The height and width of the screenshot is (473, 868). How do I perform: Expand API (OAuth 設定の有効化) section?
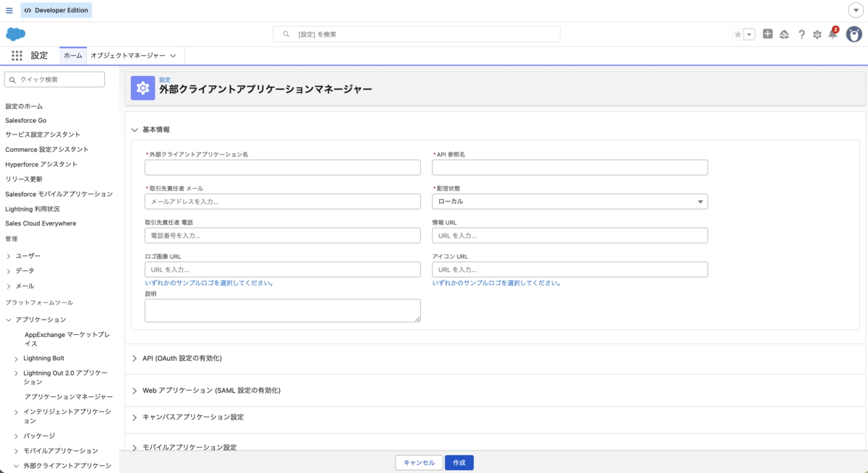[x=135, y=358]
